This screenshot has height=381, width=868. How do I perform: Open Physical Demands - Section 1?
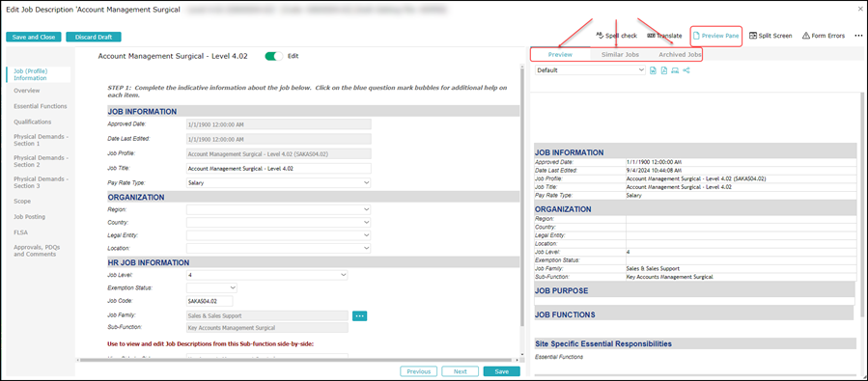click(x=41, y=140)
